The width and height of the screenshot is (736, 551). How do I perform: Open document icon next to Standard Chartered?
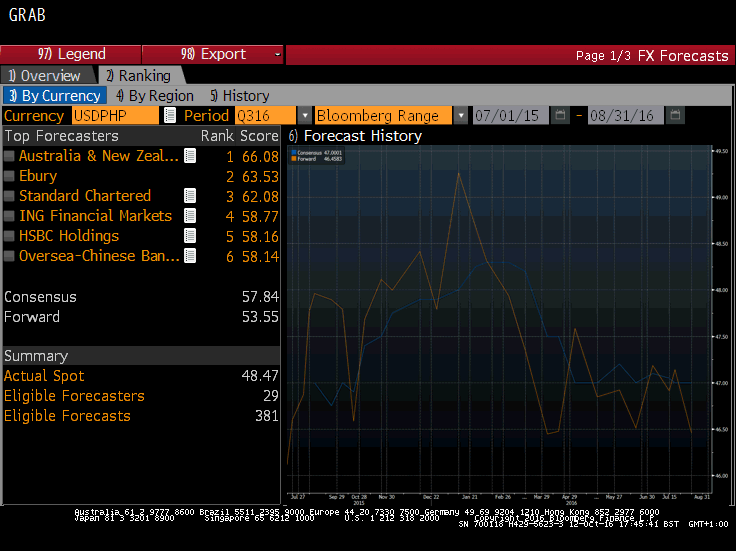(190, 196)
